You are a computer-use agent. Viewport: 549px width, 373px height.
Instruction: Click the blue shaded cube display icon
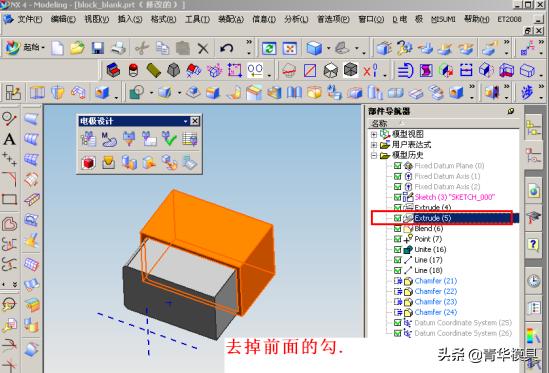(314, 48)
